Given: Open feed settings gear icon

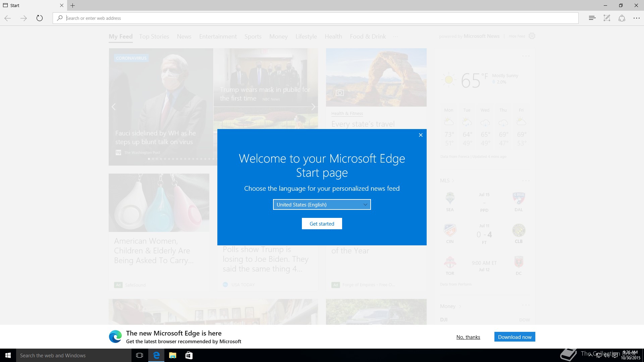Looking at the screenshot, I should 532,36.
